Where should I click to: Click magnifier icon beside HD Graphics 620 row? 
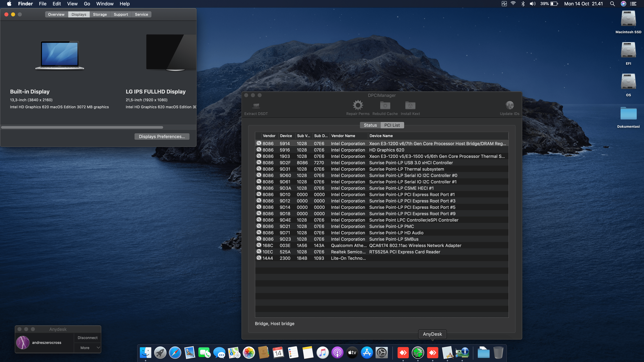(259, 150)
